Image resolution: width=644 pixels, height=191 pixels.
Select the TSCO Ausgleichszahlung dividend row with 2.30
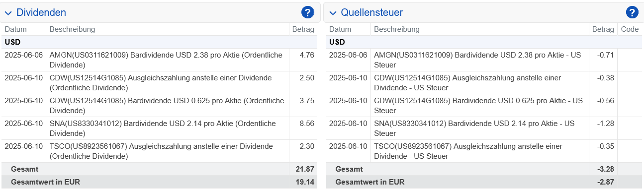point(159,151)
